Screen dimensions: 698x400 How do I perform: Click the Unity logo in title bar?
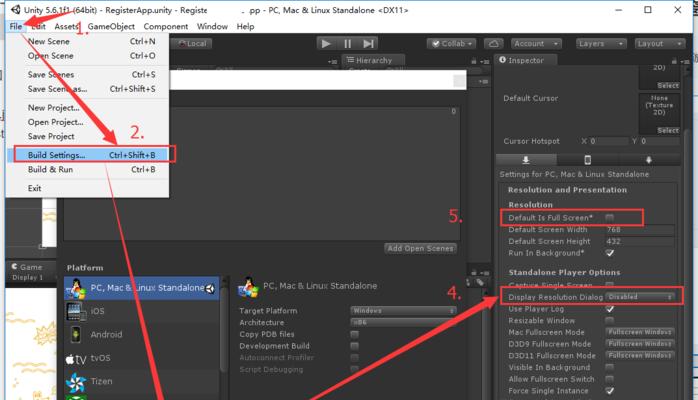[x=16, y=9]
